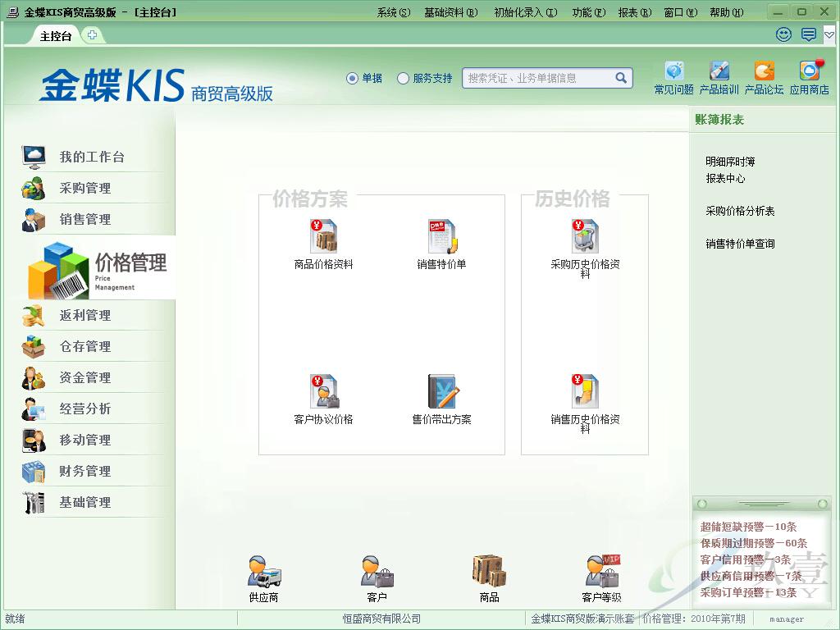Image resolution: width=840 pixels, height=630 pixels.
Task: Open 销售特价单 icon
Action: 441,236
